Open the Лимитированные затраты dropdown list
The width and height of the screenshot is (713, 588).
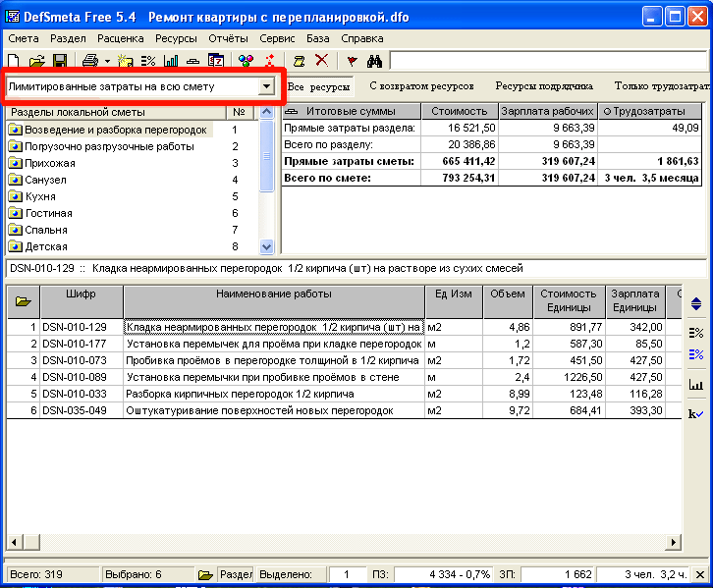tap(265, 86)
